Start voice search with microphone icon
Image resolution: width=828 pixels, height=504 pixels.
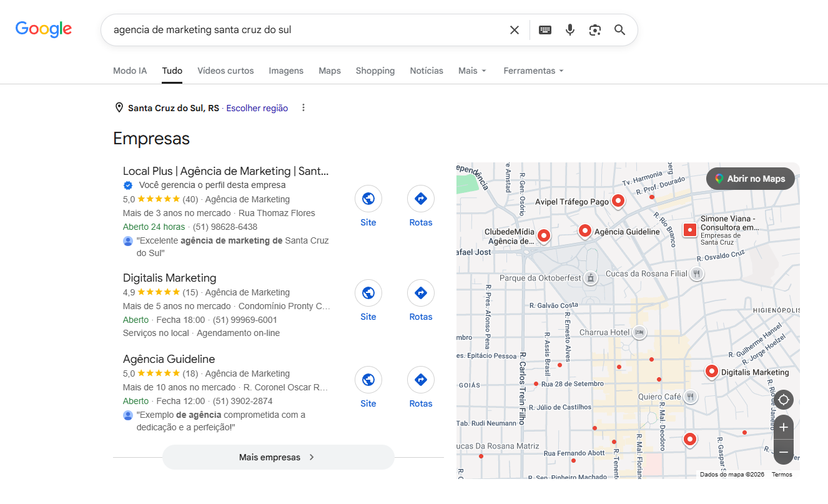click(569, 30)
